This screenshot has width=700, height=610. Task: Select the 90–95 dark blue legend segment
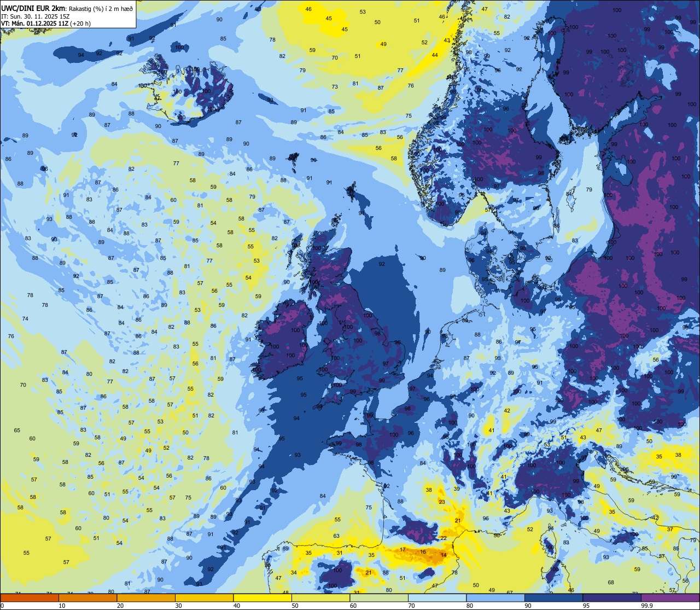click(x=553, y=597)
